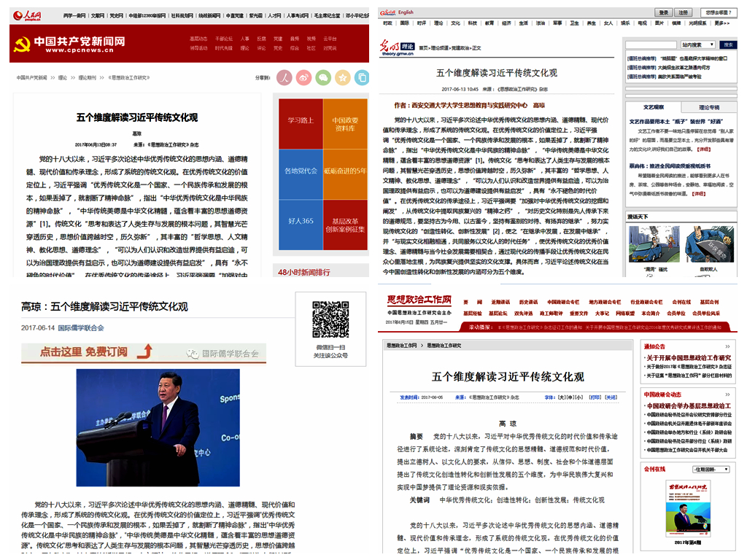747x560 pixels.
Task: Open the 学习路上 red tile
Action: tap(301, 124)
